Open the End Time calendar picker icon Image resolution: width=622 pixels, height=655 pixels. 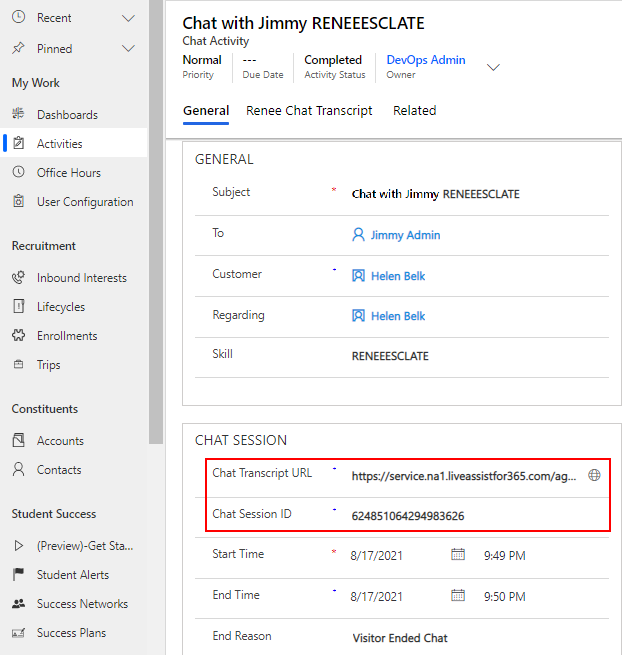[x=458, y=595]
